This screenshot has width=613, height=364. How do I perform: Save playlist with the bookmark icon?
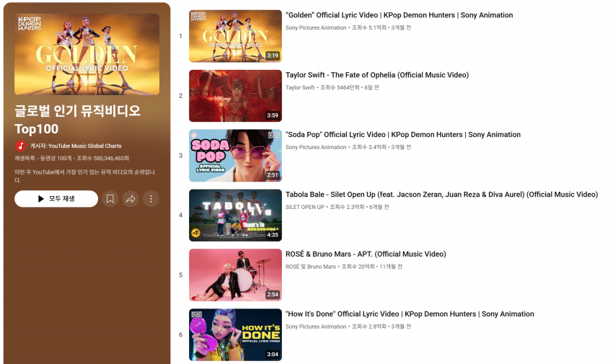pyautogui.click(x=110, y=199)
